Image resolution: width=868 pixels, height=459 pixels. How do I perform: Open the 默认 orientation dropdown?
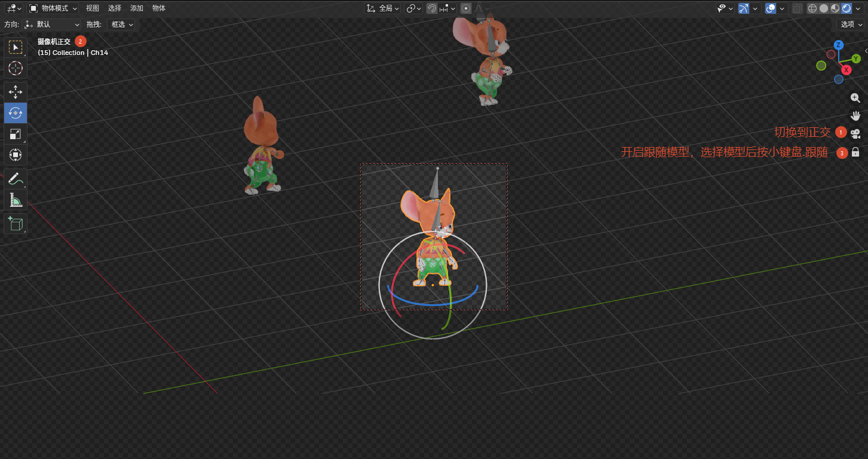51,25
